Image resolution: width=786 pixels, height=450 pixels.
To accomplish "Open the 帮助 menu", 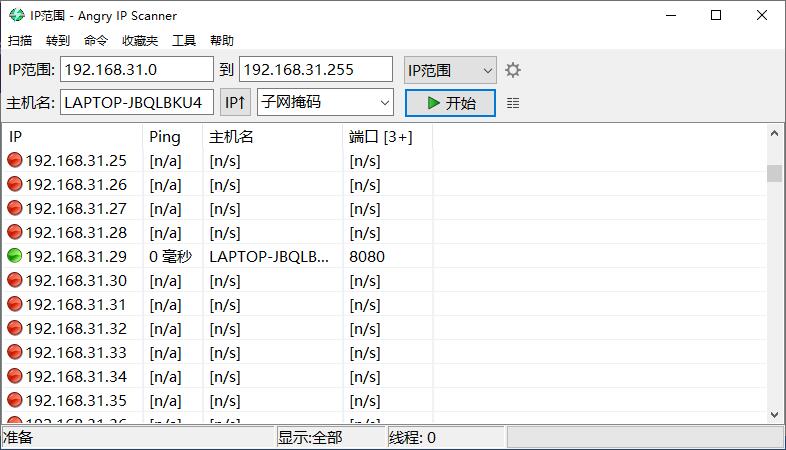I will (x=222, y=41).
